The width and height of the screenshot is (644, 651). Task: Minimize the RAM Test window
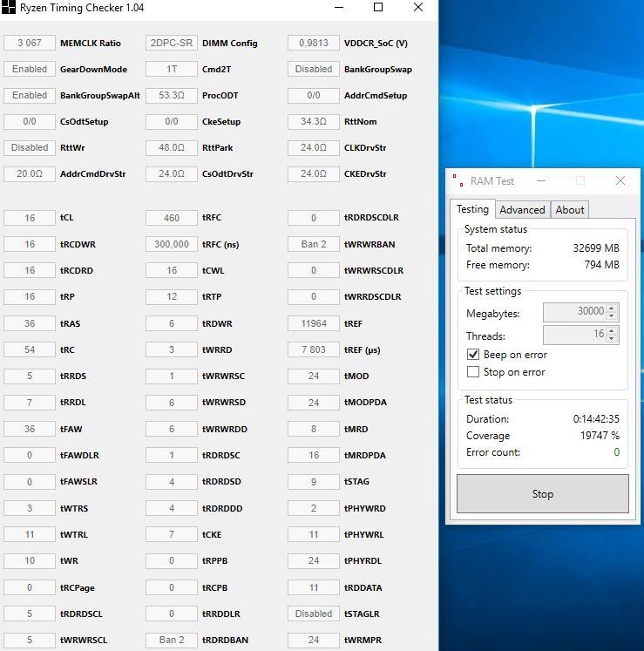(x=541, y=180)
